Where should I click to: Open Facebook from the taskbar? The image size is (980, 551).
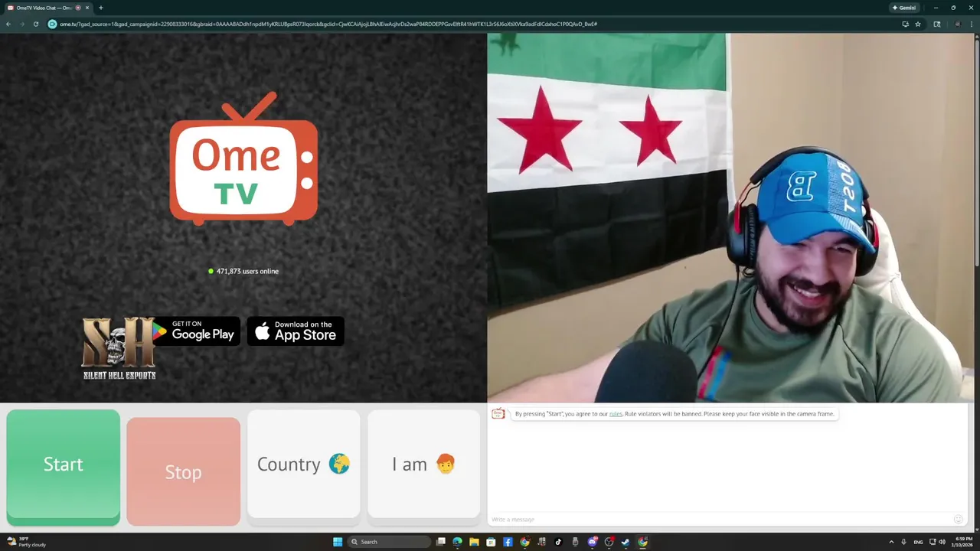tap(508, 542)
